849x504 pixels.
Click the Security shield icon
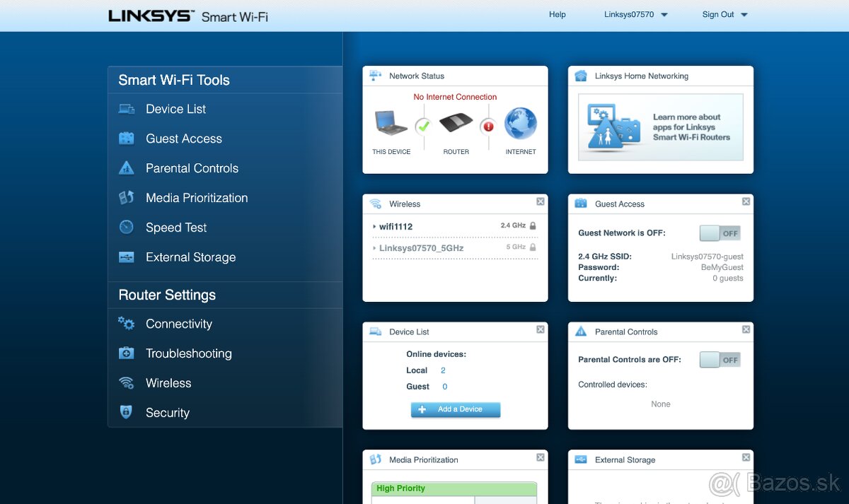pyautogui.click(x=127, y=413)
